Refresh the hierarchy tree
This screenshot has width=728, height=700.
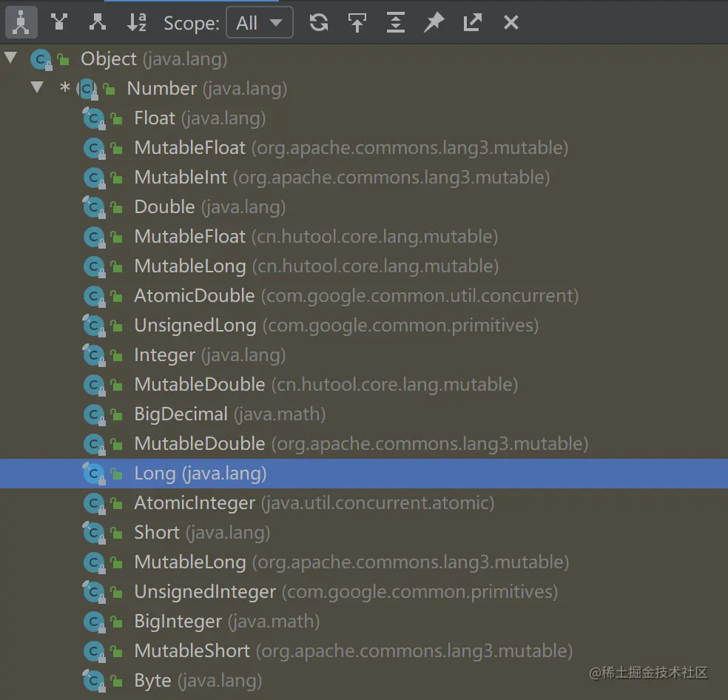click(x=318, y=22)
